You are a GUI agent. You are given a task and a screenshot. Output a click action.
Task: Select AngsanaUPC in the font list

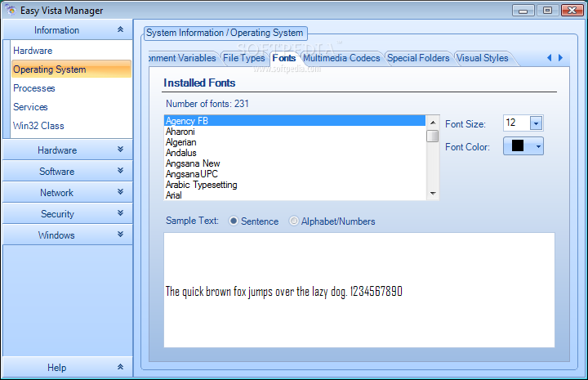coord(295,174)
